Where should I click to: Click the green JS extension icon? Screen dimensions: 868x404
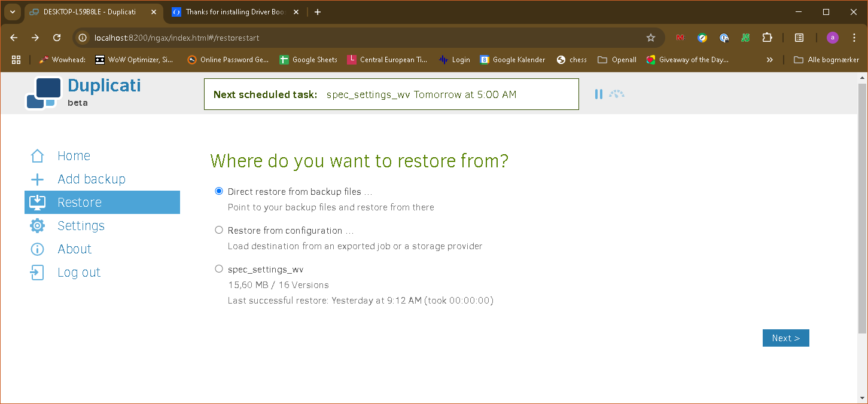pos(745,38)
